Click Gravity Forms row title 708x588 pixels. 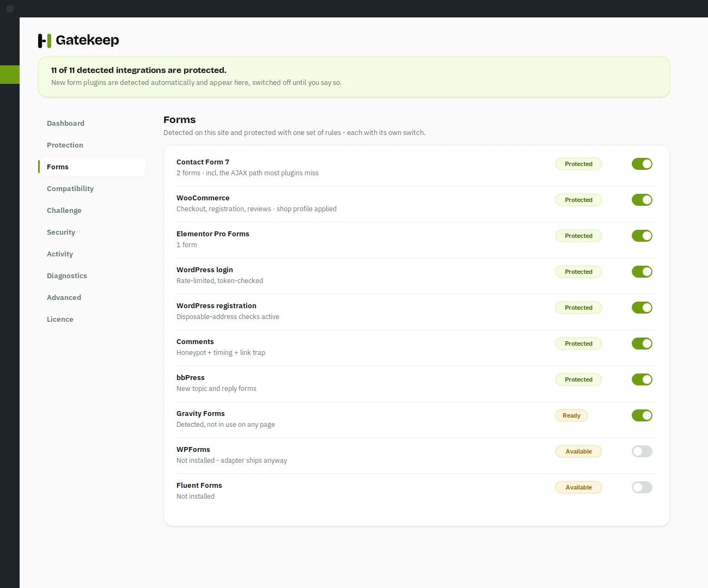pyautogui.click(x=200, y=414)
